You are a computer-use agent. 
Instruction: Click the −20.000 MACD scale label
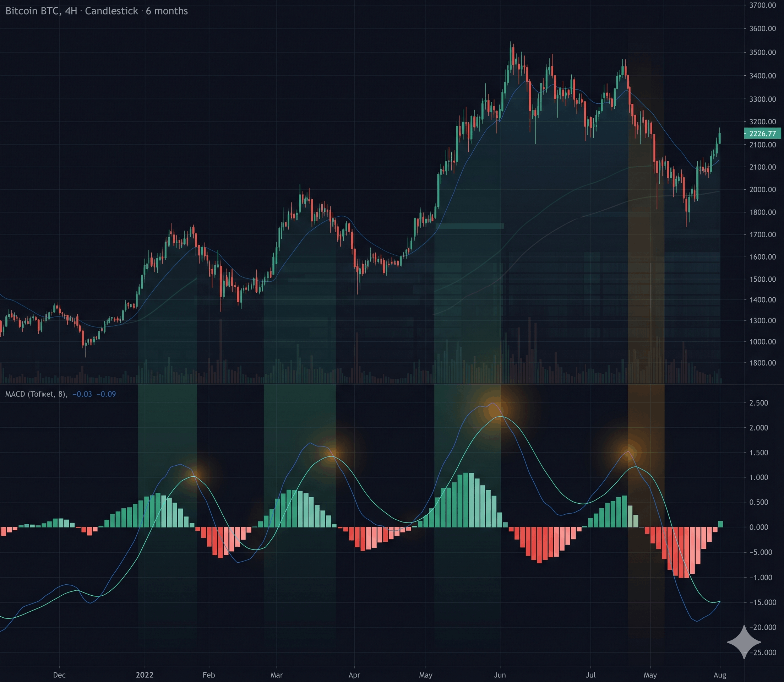click(762, 628)
